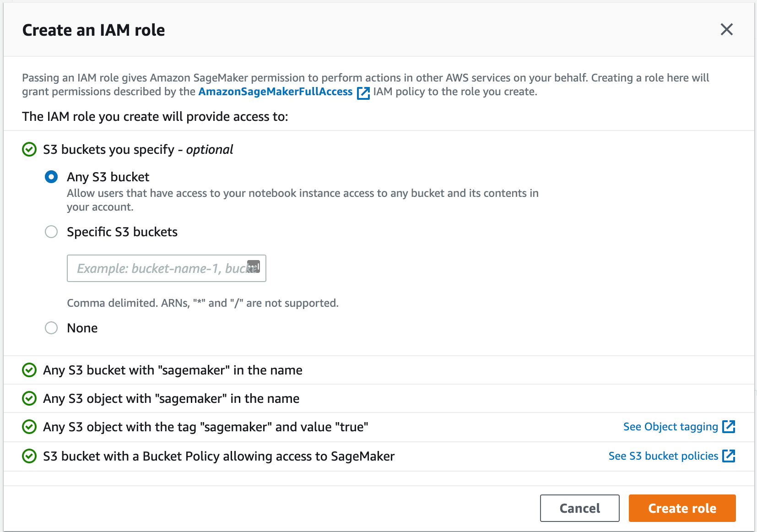Image resolution: width=757 pixels, height=532 pixels.
Task: Click the external link icon beside AmazonSageMakerFullAccess
Action: tap(364, 92)
